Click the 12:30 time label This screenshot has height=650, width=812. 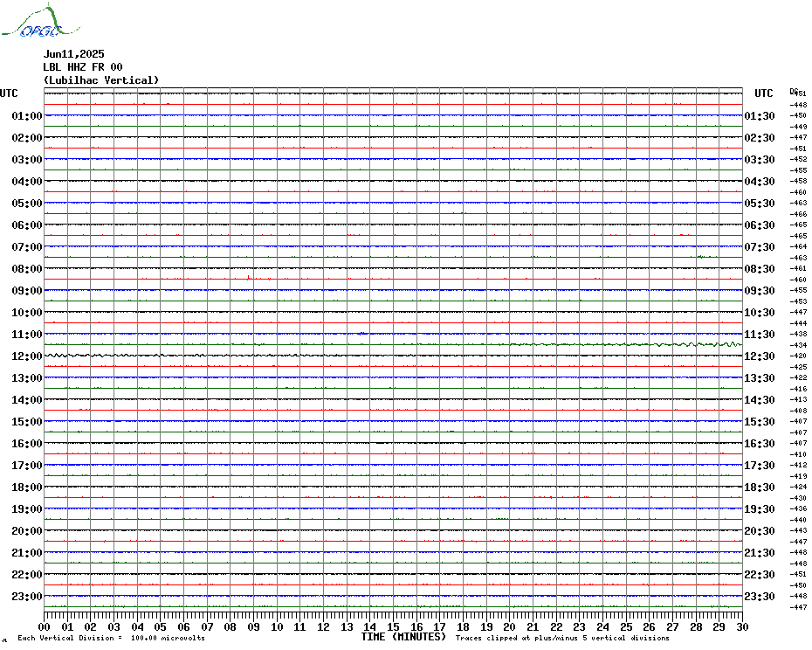760,356
